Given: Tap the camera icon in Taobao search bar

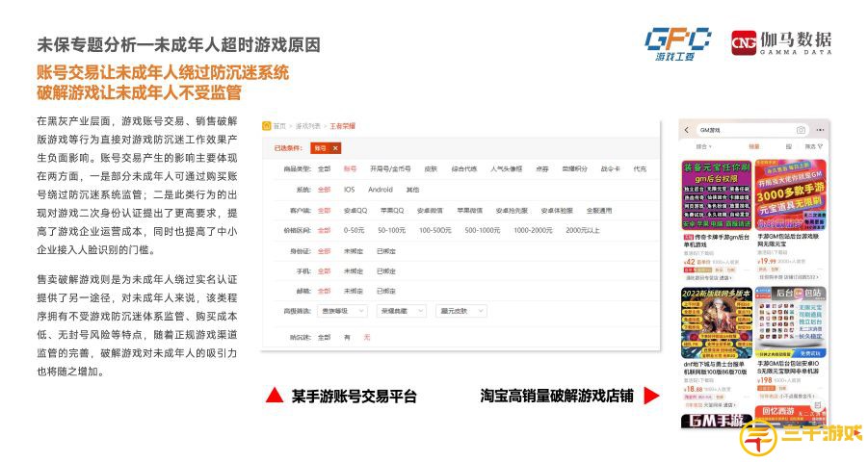Looking at the screenshot, I should coord(801,130).
